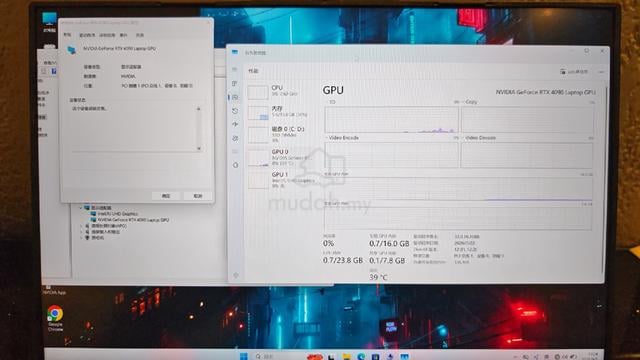
Task: Open Windows Start menu on taskbar
Action: pos(244,356)
